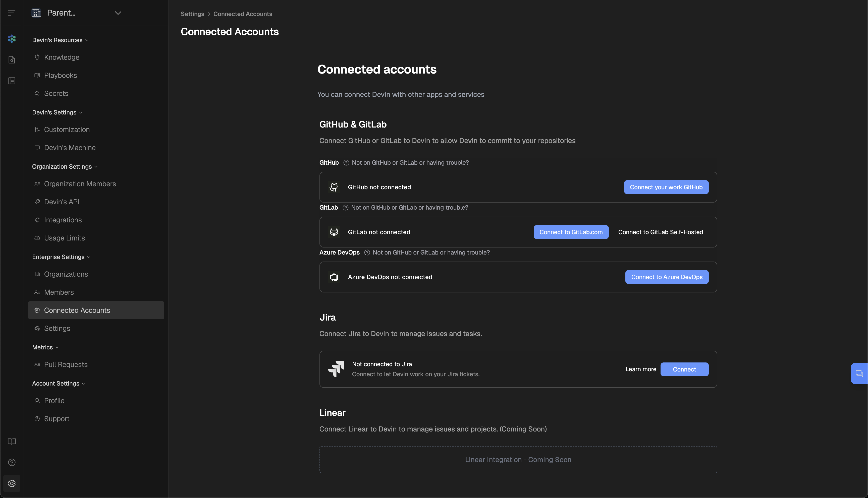Click Connect your work GitHub button
Viewport: 868px width, 498px height.
(x=666, y=187)
